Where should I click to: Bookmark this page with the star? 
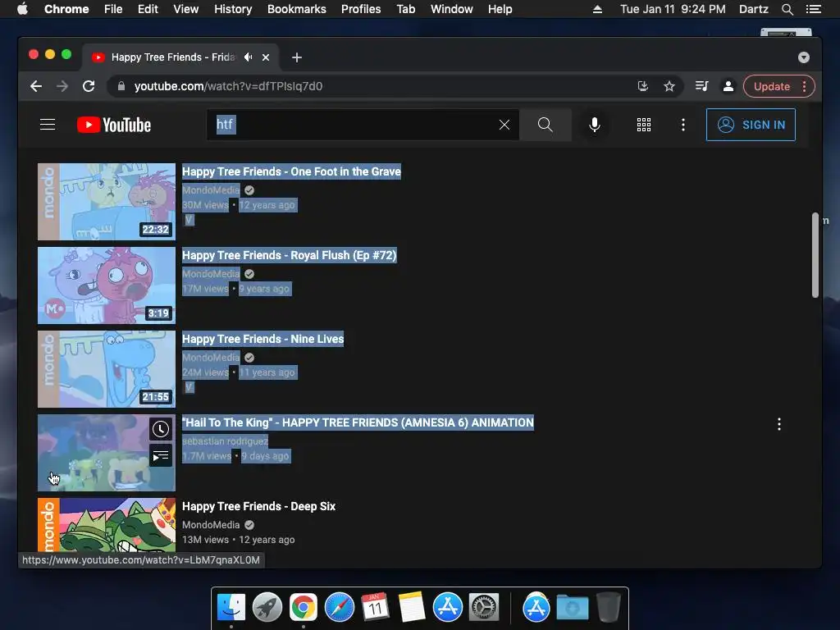pos(669,86)
